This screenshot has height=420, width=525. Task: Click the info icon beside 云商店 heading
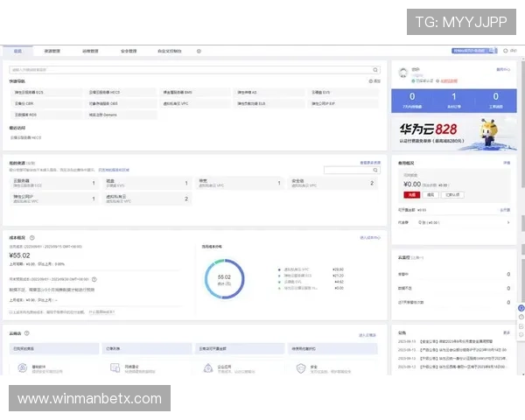[x=27, y=333]
